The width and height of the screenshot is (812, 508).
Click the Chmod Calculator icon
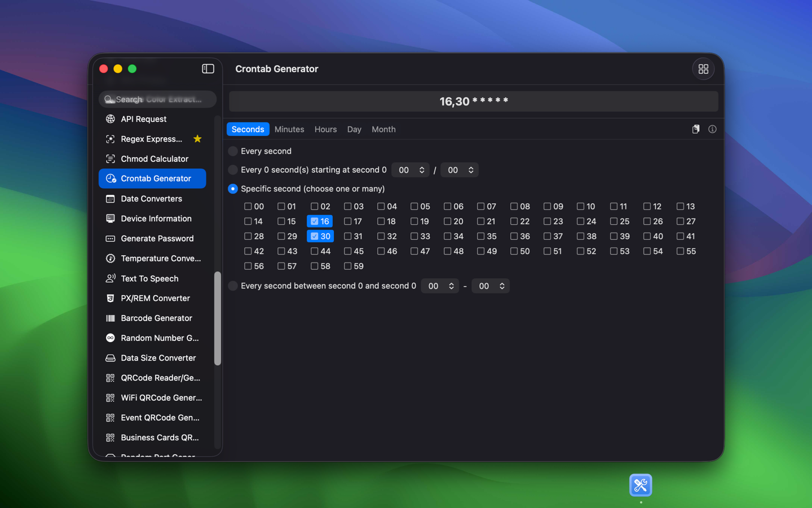[x=111, y=159]
